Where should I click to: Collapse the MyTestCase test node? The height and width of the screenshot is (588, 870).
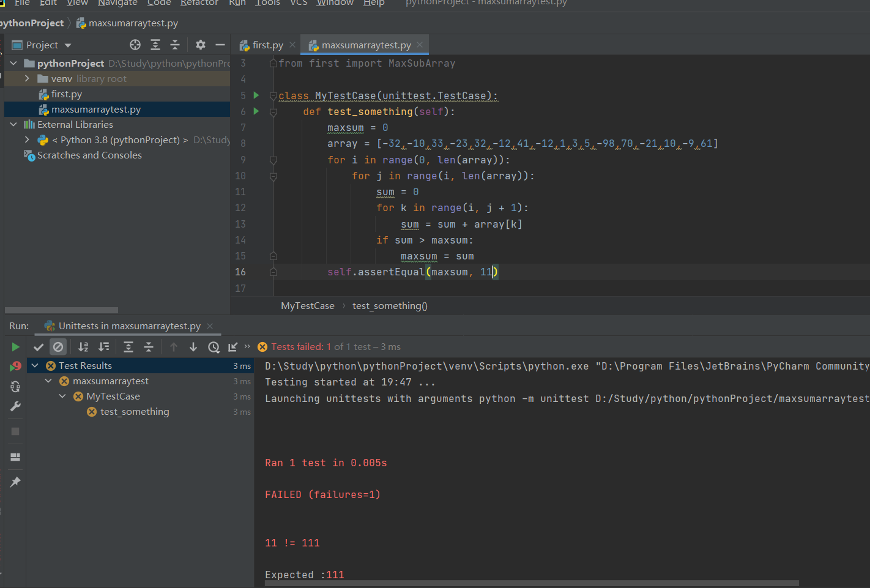point(62,396)
